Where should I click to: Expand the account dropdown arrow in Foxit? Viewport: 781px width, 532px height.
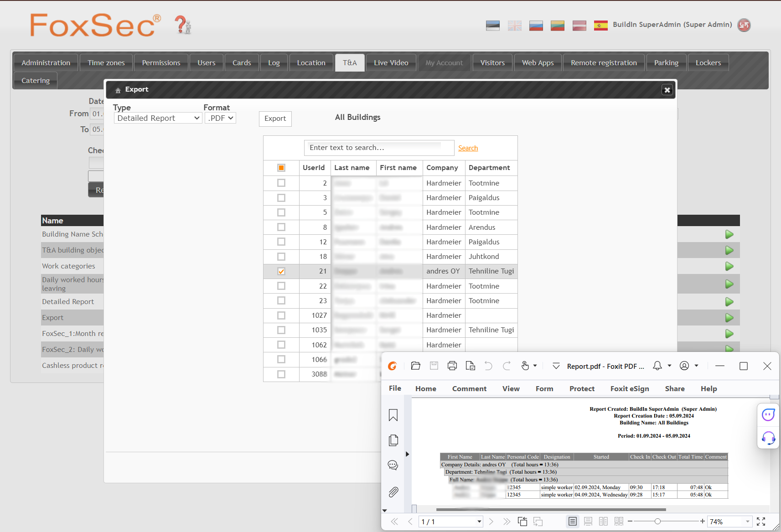696,366
